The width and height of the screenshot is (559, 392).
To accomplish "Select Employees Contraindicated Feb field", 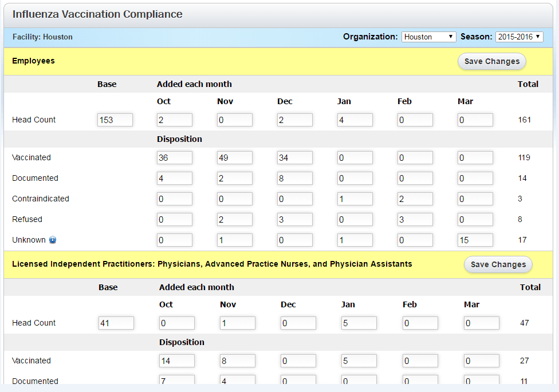I will [x=415, y=199].
